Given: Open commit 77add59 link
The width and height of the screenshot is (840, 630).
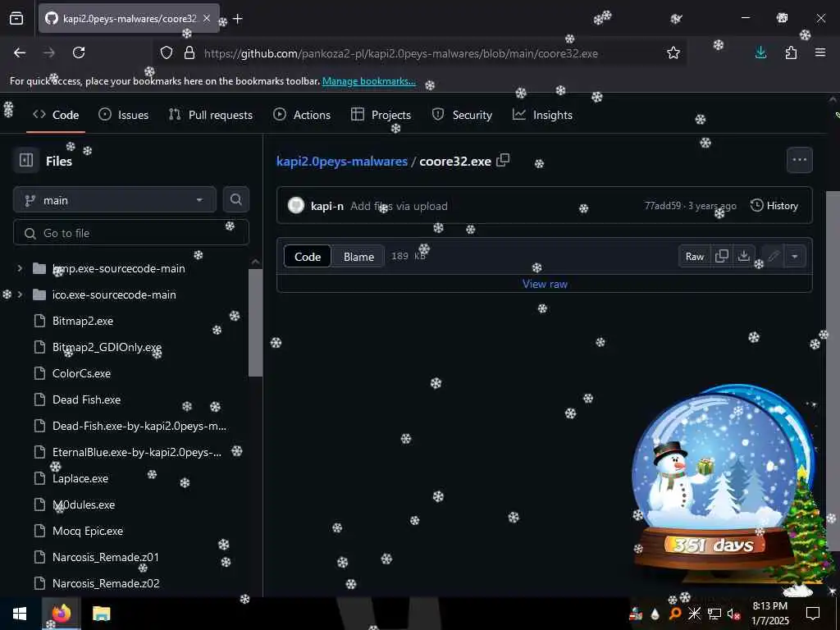Looking at the screenshot, I should [x=663, y=206].
